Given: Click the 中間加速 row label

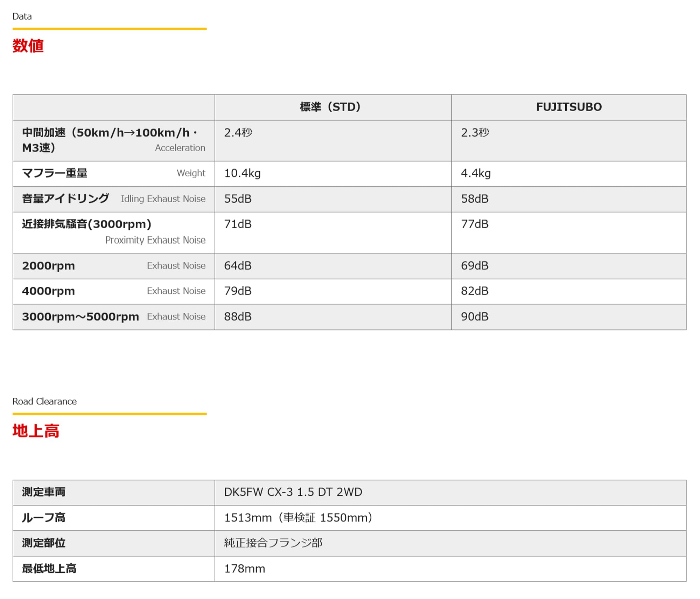Looking at the screenshot, I should click(x=110, y=140).
